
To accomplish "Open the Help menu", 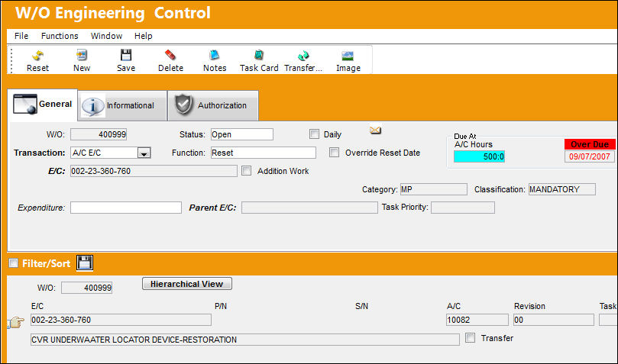I will 143,36.
